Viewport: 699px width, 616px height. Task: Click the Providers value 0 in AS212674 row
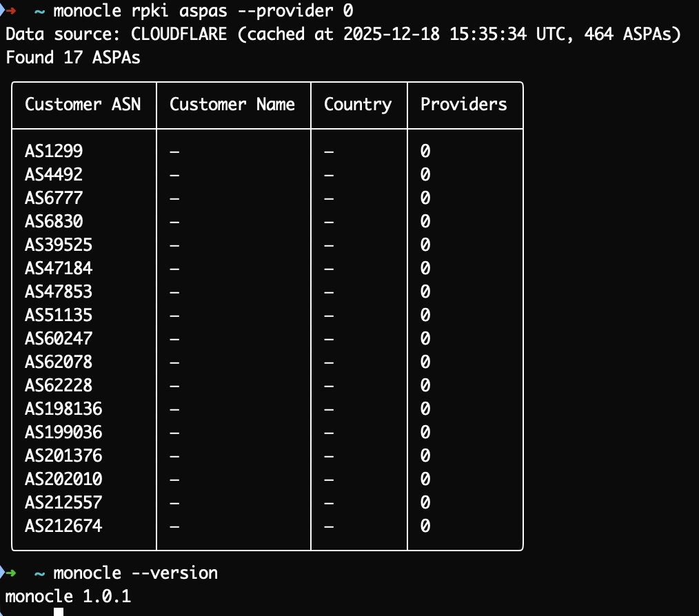click(x=425, y=526)
